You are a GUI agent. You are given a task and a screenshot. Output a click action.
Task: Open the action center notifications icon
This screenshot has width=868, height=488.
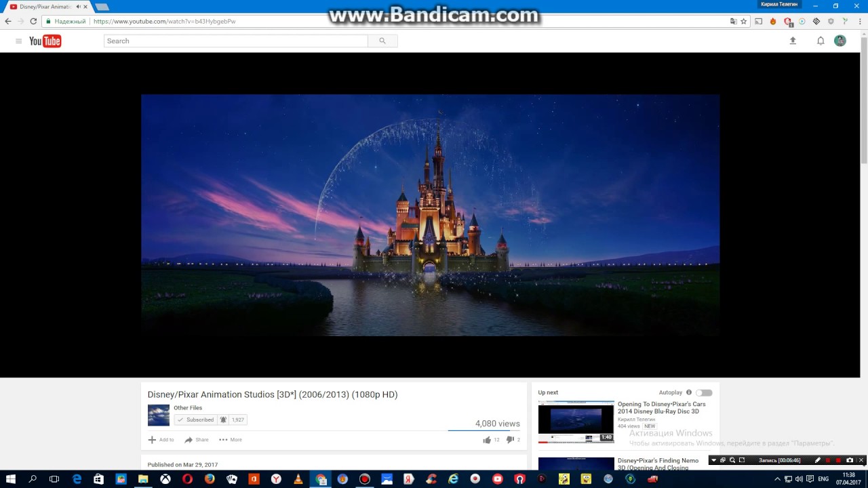[810, 479]
